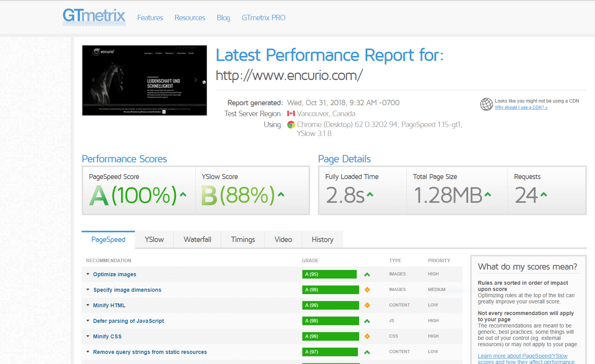
Task: Click the GTmetrix logo
Action: [94, 17]
